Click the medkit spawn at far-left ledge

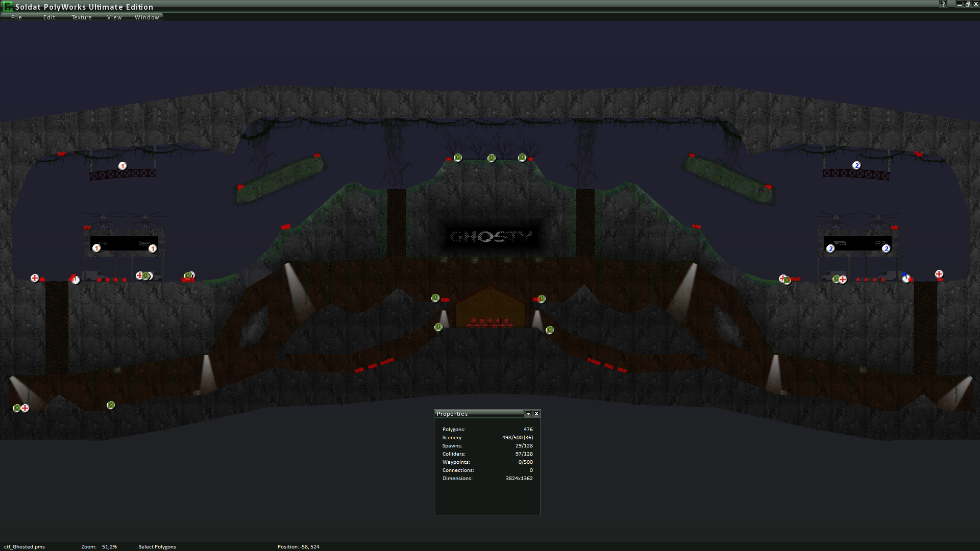coord(35,278)
